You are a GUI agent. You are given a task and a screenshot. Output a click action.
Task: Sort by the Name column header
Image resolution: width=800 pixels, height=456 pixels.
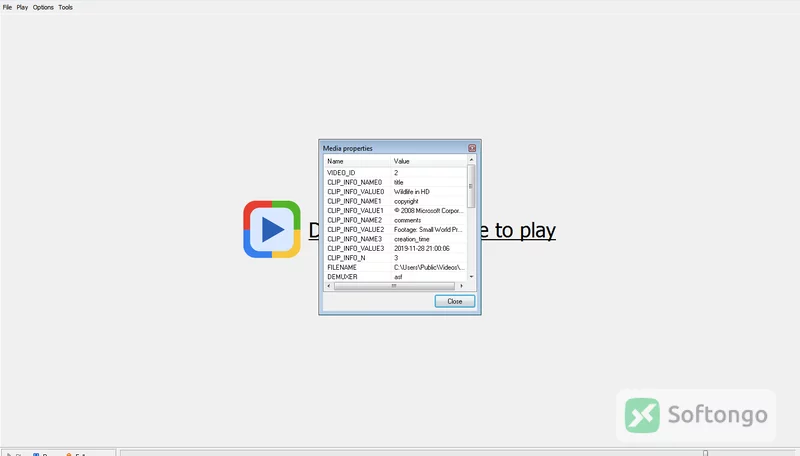click(x=357, y=161)
